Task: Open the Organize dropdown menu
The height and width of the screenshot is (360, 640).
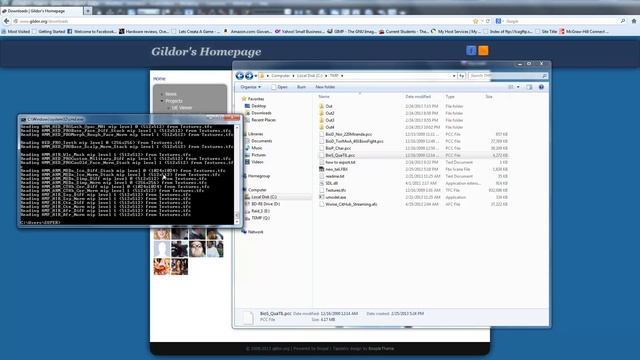Action: pos(250,87)
